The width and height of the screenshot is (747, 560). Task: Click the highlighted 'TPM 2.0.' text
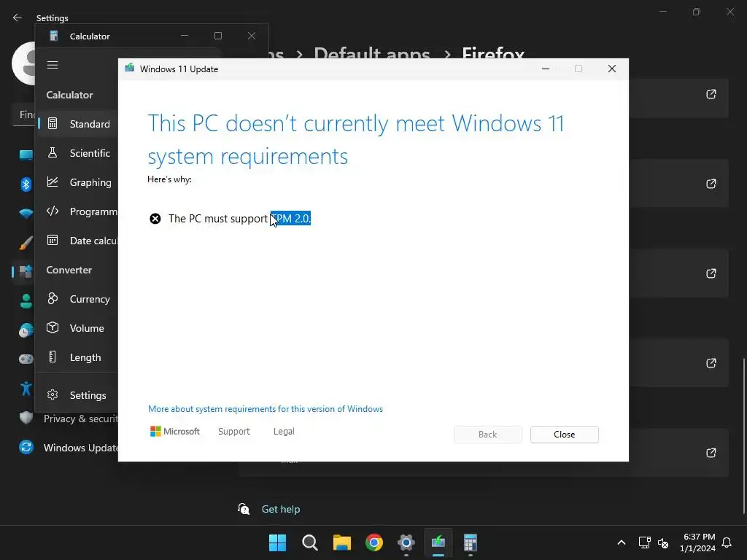[290, 219]
